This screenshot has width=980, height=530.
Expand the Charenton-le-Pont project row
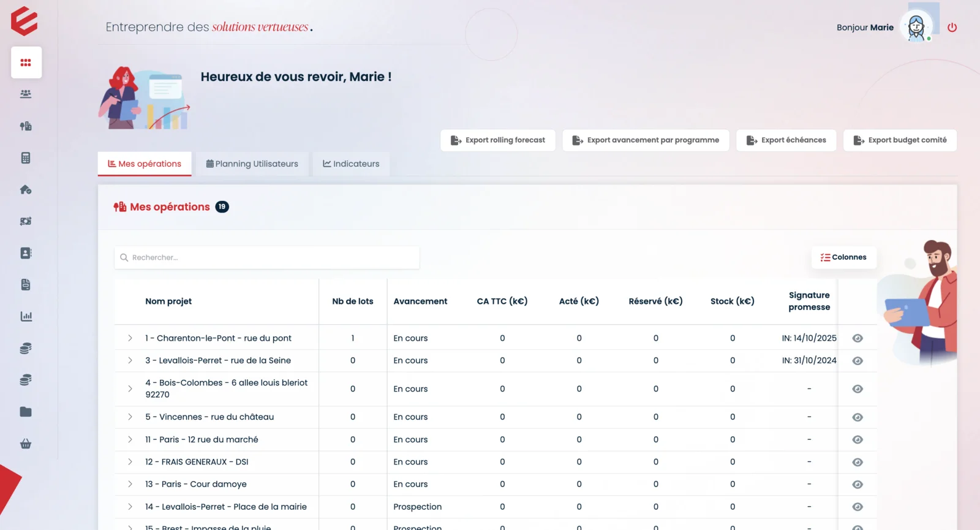point(130,338)
